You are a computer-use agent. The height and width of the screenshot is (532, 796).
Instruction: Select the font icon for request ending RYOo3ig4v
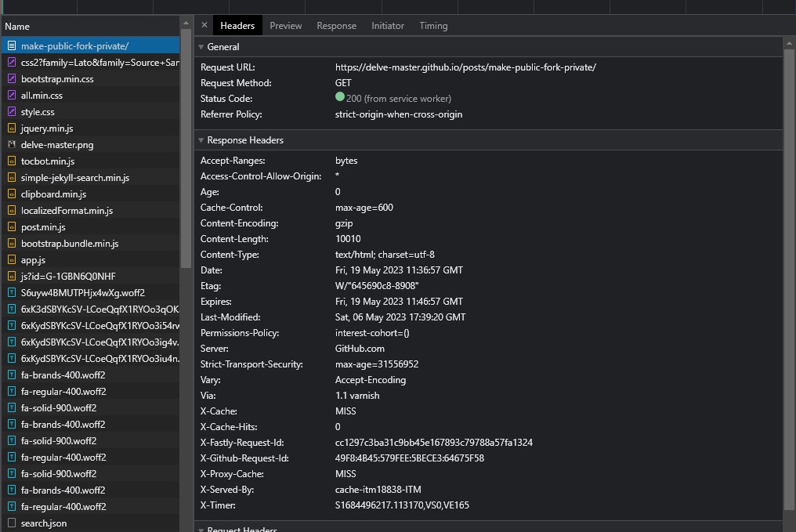click(x=12, y=342)
